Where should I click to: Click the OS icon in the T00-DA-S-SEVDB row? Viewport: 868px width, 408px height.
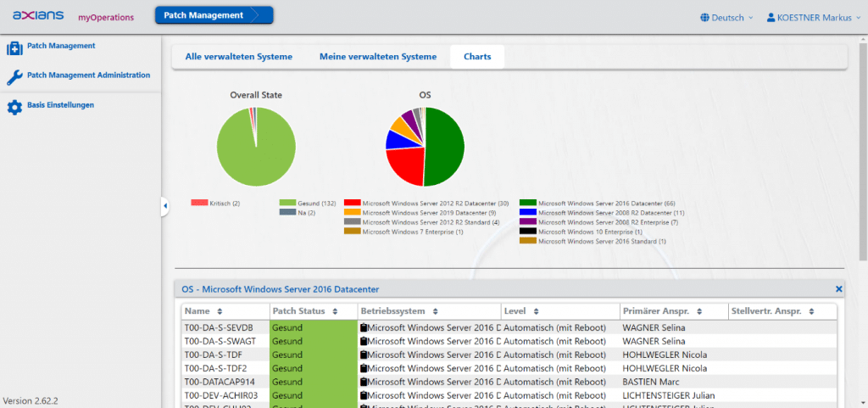[364, 327]
